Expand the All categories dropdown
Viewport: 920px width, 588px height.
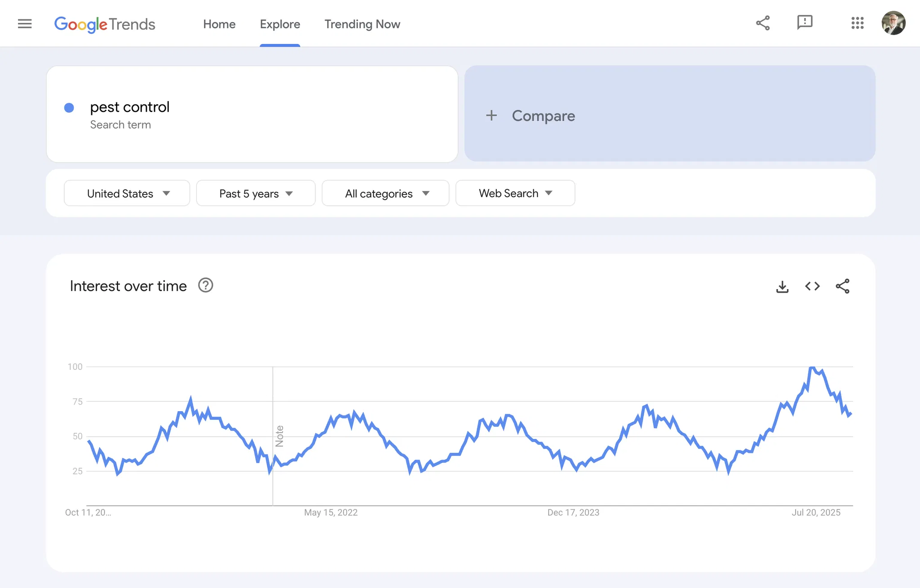pos(385,193)
